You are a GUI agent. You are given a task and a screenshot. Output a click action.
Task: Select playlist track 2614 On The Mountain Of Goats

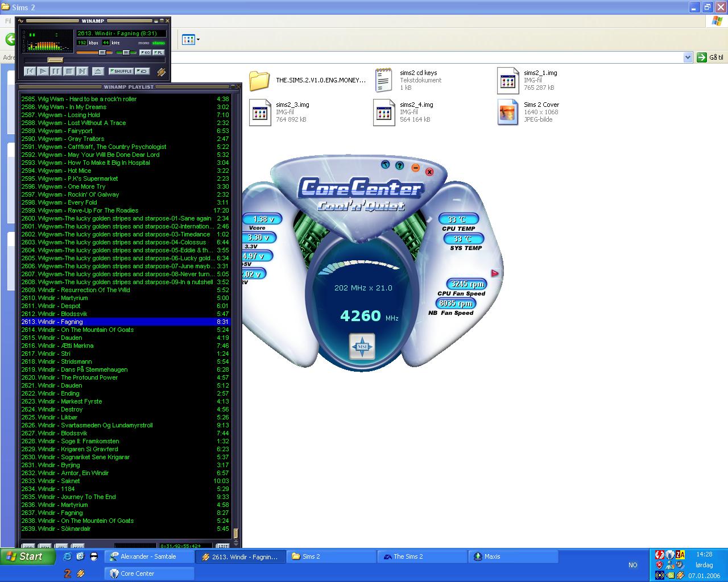(125, 330)
